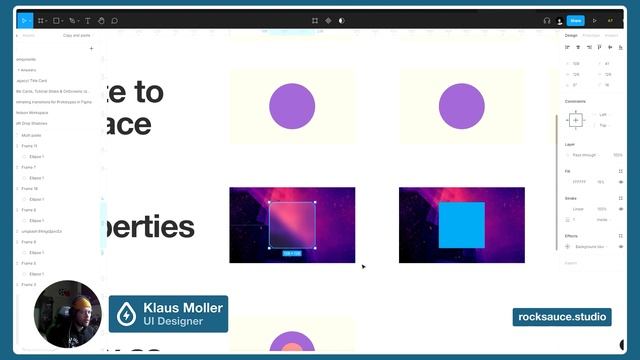The height and width of the screenshot is (360, 640).
Task: Switch to the Design tab
Action: click(571, 36)
